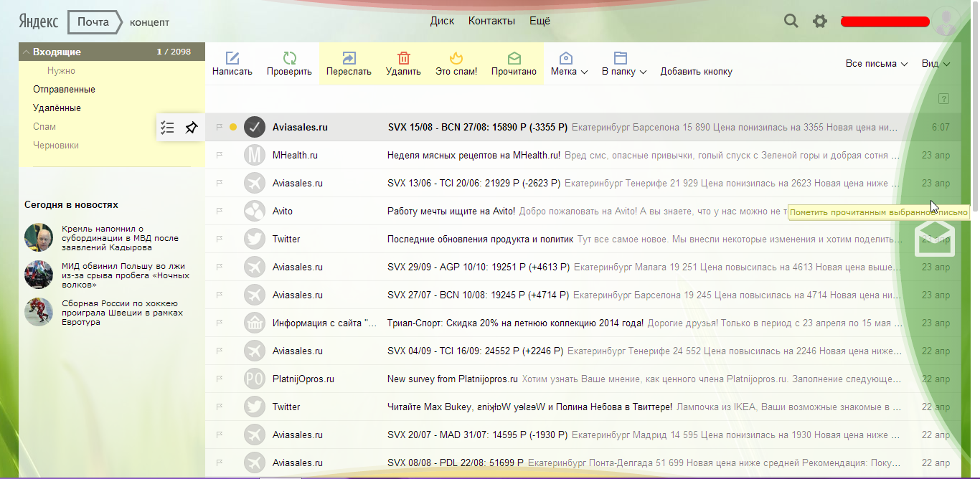Toggle flag on Триал-Спорт letter

point(220,323)
